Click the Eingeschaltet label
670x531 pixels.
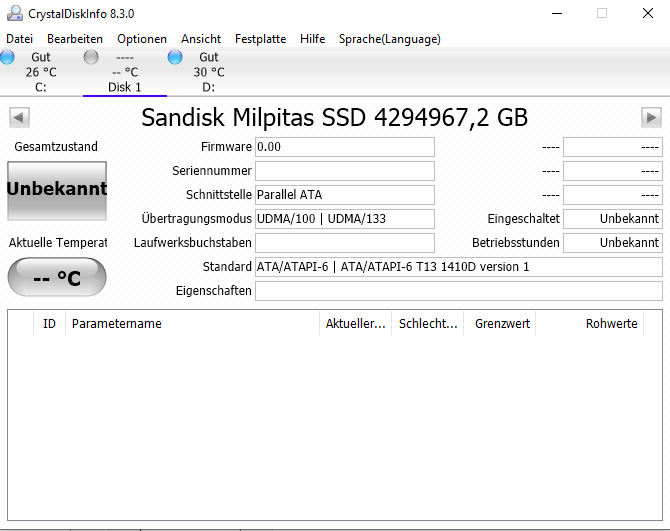(x=523, y=219)
